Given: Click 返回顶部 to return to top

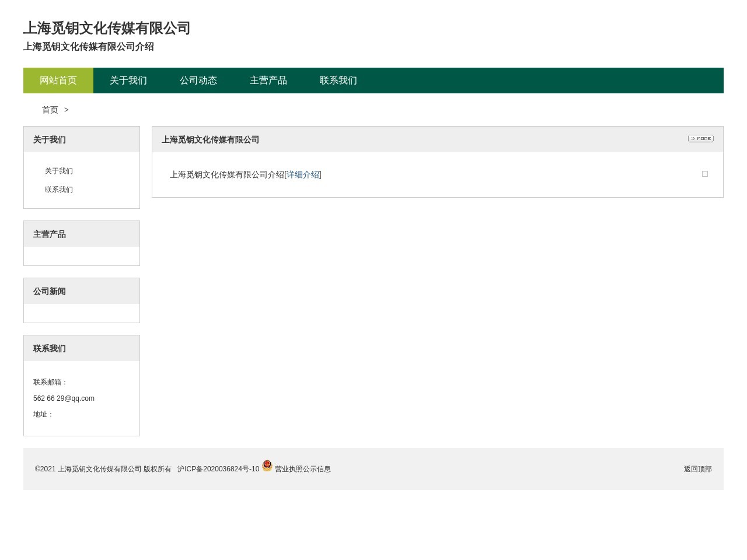Looking at the screenshot, I should point(697,469).
